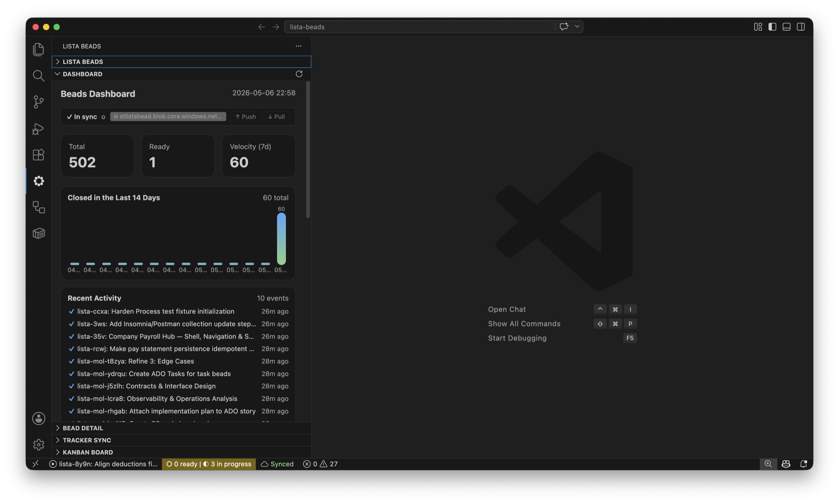This screenshot has width=839, height=504.
Task: Open the chat icon in title bar
Action: tap(564, 27)
